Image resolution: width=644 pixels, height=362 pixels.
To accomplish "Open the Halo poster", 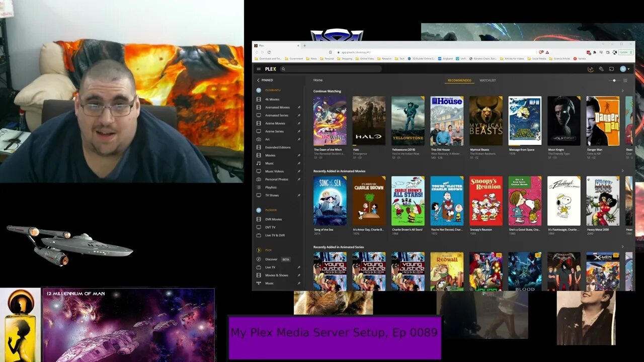I will 369,121.
